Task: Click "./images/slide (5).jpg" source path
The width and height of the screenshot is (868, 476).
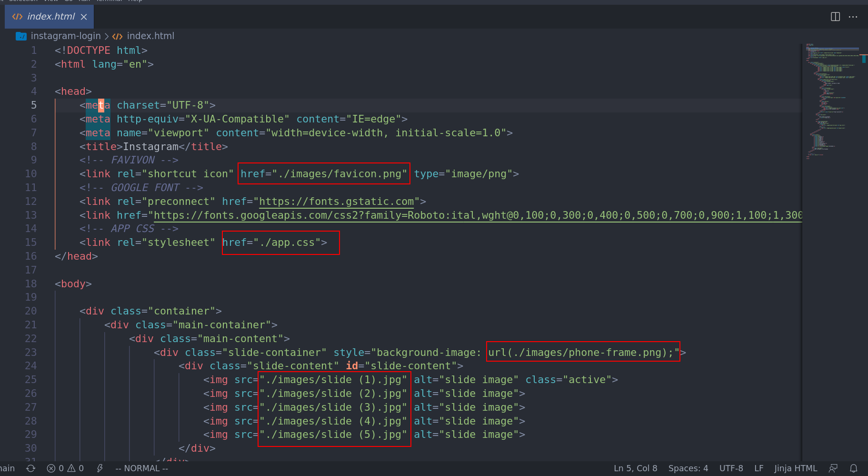Action: (333, 435)
